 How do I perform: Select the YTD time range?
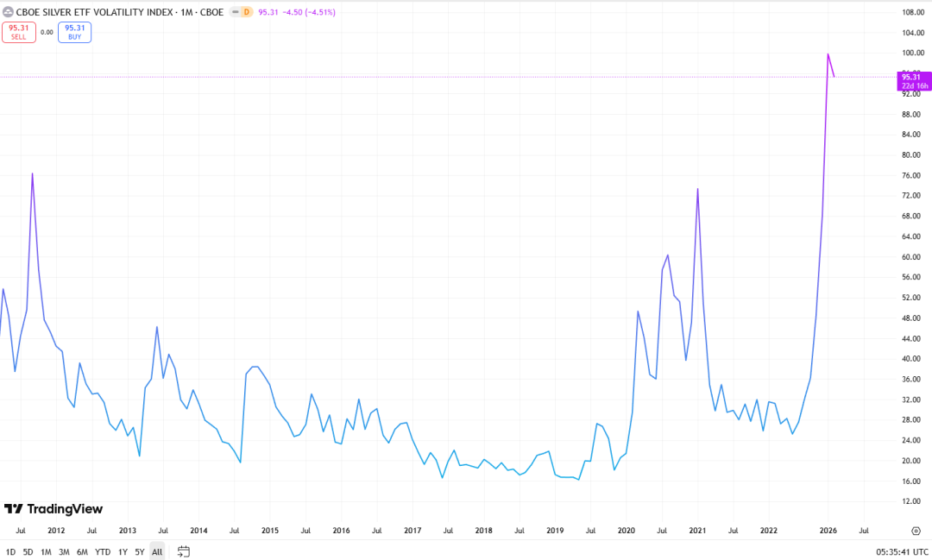pyautogui.click(x=103, y=551)
